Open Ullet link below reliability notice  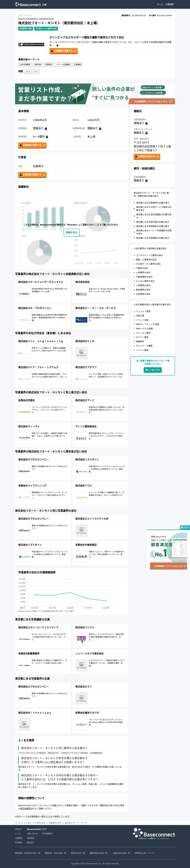[x=48, y=816]
